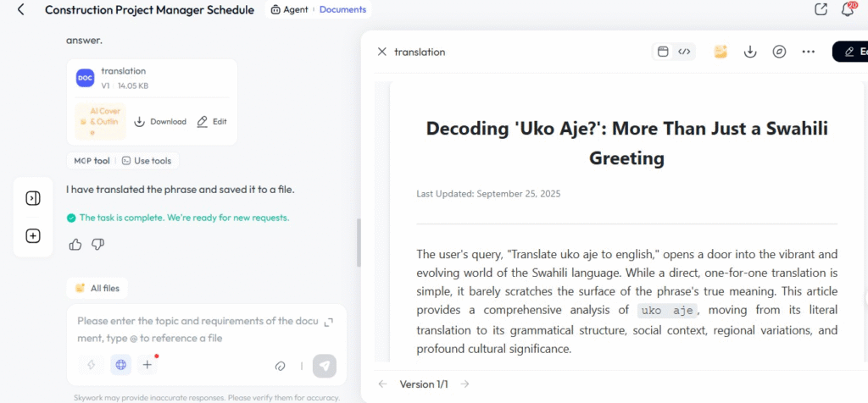Select the Agent breadcrumb item
868x403 pixels.
tap(289, 10)
